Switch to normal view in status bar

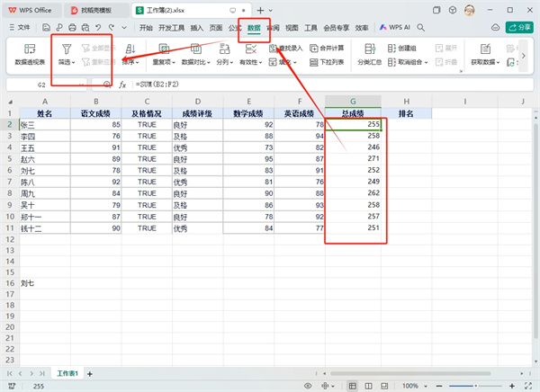(352, 386)
